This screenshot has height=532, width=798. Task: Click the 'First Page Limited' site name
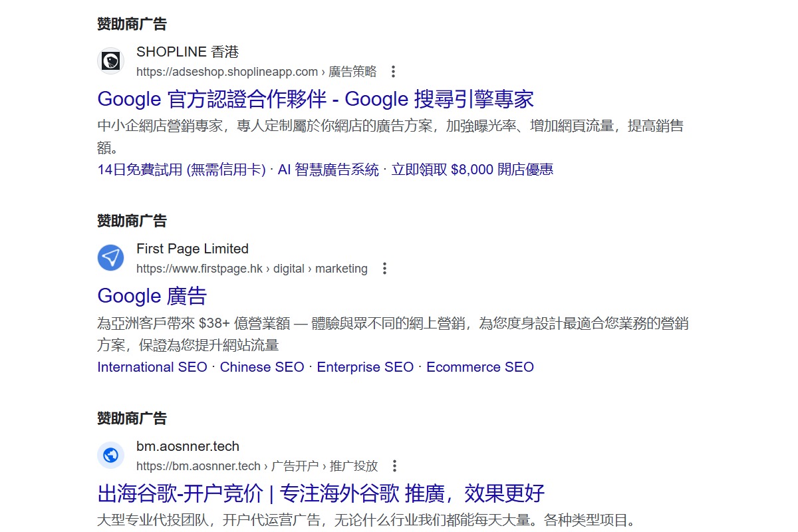pos(192,249)
